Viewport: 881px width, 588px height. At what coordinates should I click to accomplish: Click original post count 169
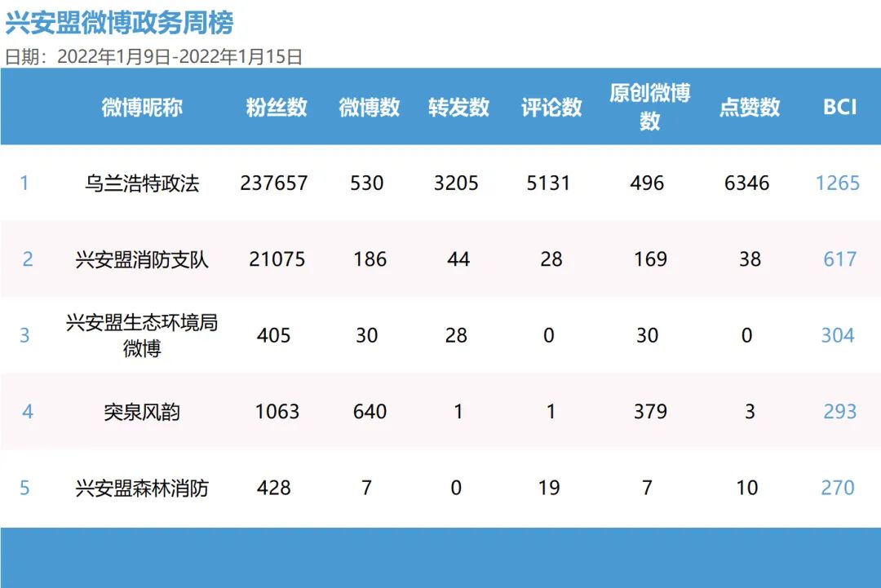click(x=650, y=259)
